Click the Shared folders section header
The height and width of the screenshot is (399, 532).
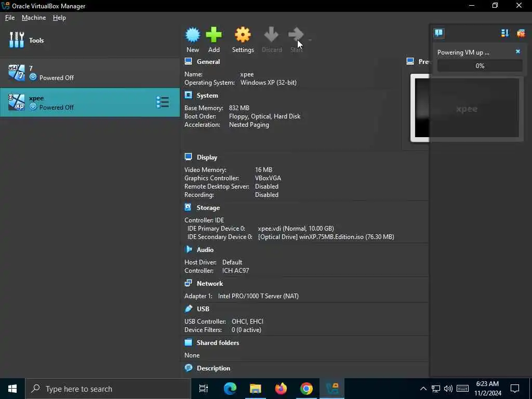(x=218, y=343)
